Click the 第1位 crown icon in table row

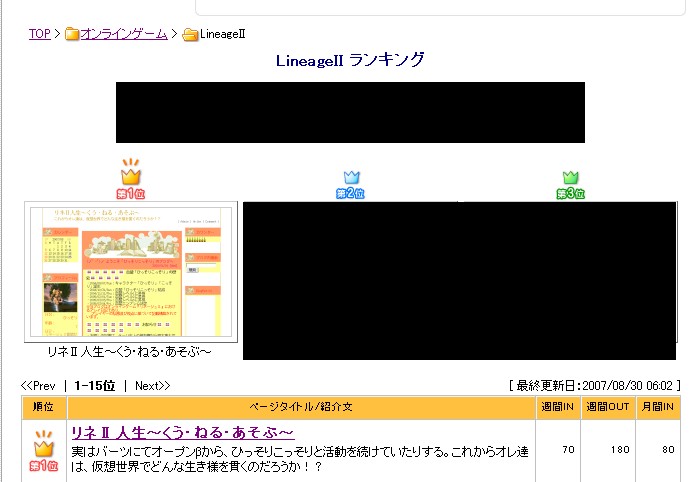pos(44,451)
